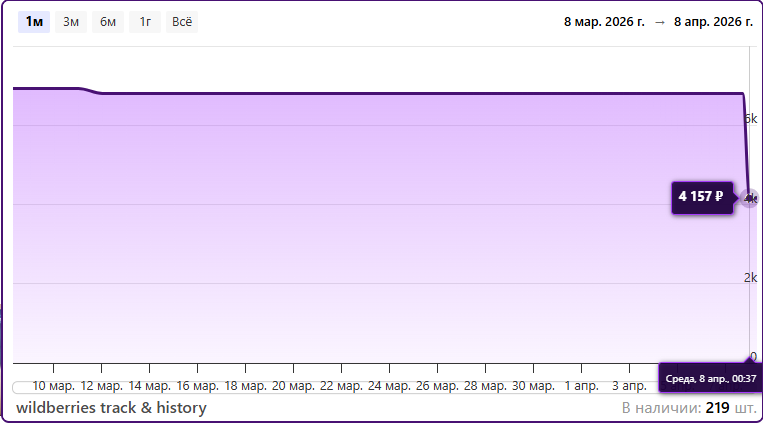The height and width of the screenshot is (423, 763).
Task: Click the В наличии 219 шт. stock text
Action: point(688,408)
